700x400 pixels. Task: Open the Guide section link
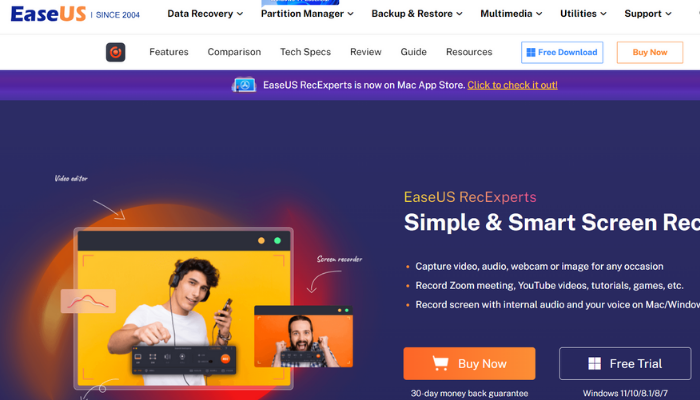point(413,52)
